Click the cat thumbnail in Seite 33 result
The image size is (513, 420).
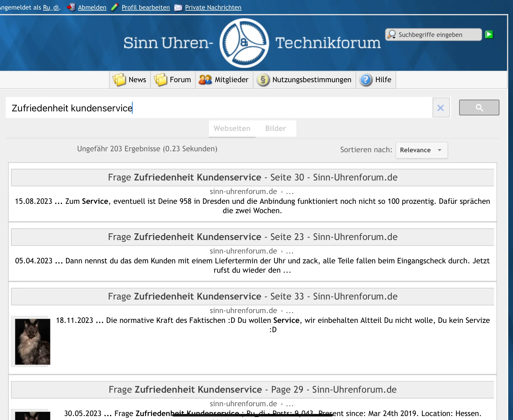point(32,341)
